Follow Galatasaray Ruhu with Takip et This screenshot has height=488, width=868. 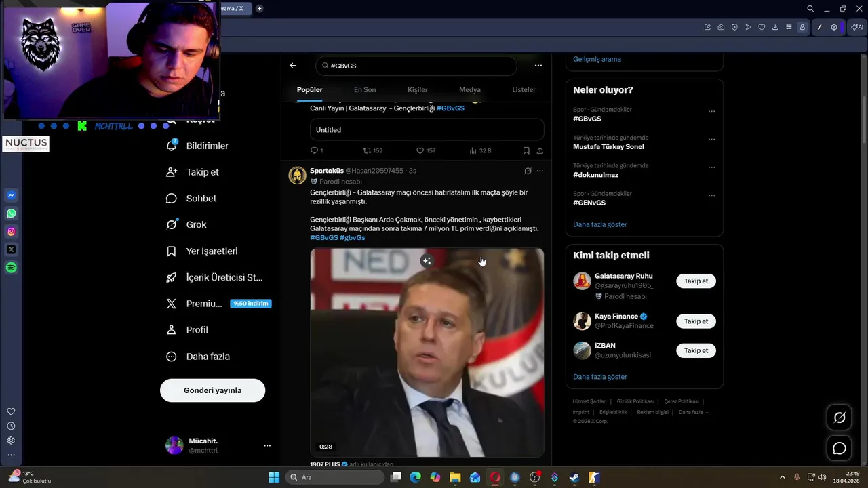696,281
